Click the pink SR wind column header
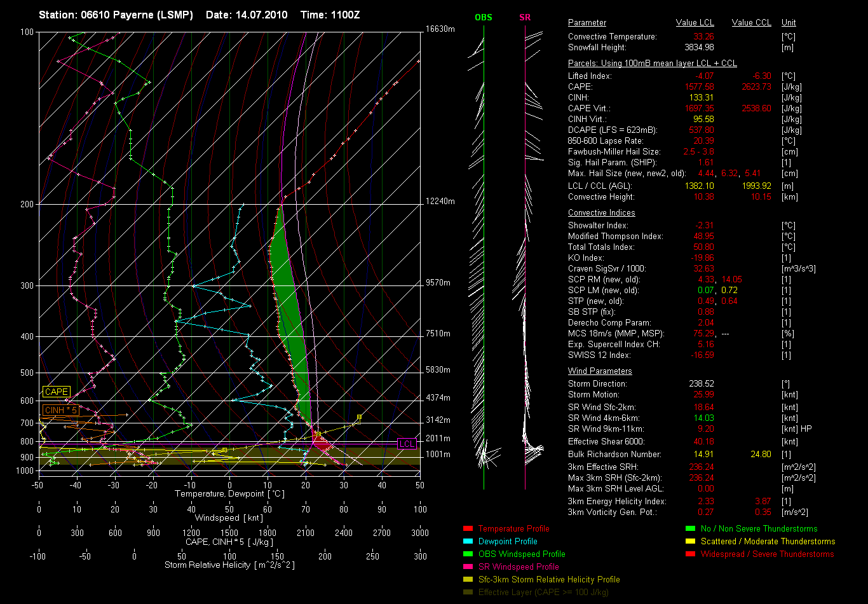This screenshot has width=868, height=604. coord(525,17)
